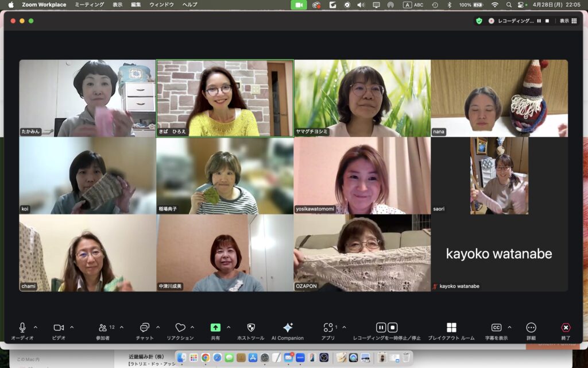Click the reactions heart icon
This screenshot has width=588, height=368.
[180, 328]
